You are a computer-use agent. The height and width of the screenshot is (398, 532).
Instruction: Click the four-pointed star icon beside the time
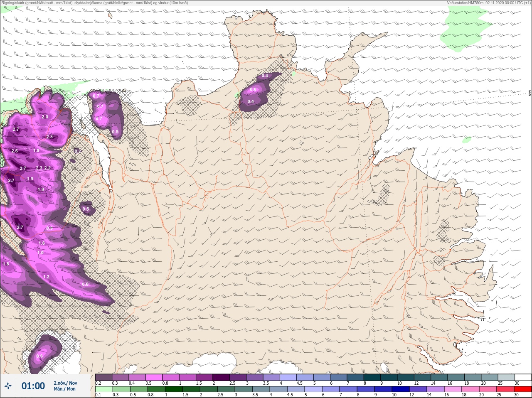[x=8, y=386]
